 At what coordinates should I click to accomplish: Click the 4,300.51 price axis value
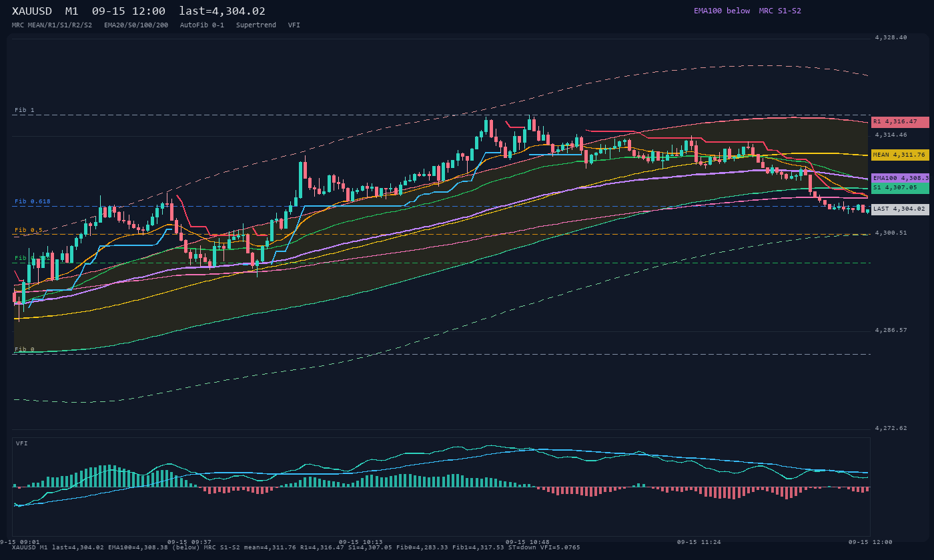pos(891,233)
